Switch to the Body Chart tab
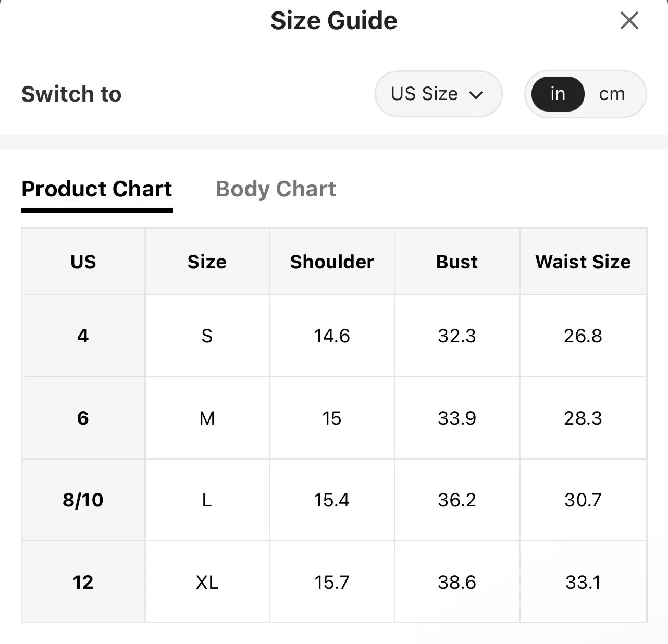 276,189
